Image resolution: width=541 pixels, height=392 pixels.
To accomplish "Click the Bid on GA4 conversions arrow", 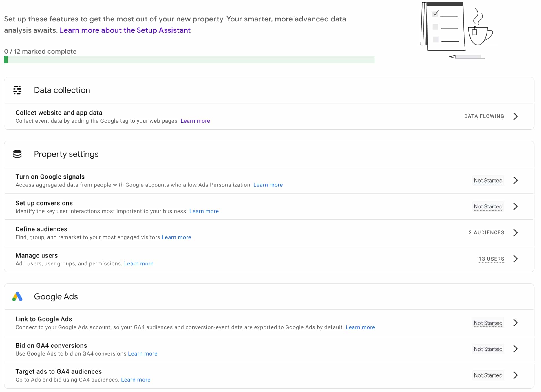I will tap(516, 349).
